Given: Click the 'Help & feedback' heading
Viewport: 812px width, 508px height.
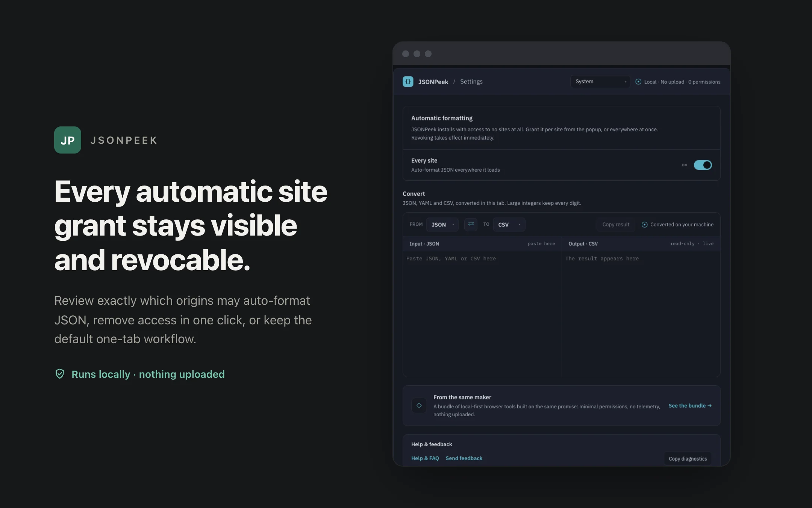Looking at the screenshot, I should pyautogui.click(x=432, y=444).
